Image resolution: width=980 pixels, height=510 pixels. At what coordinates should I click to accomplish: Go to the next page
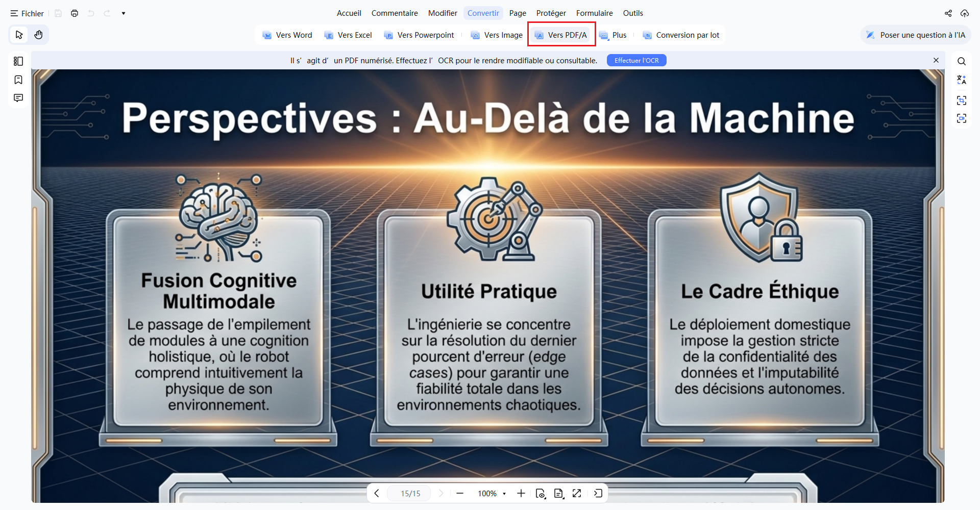[441, 493]
